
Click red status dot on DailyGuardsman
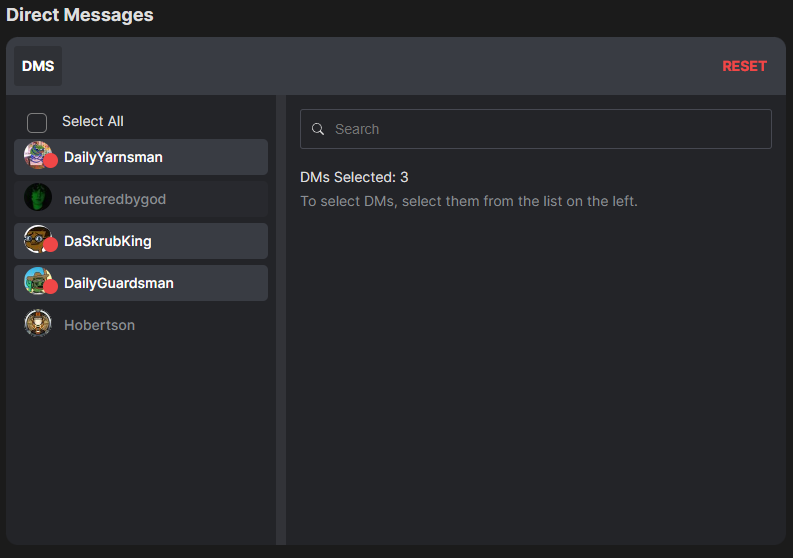pyautogui.click(x=50, y=287)
